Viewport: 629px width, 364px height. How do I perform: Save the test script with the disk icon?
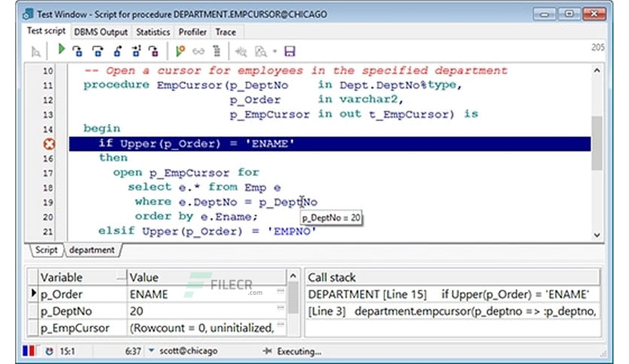pyautogui.click(x=290, y=51)
